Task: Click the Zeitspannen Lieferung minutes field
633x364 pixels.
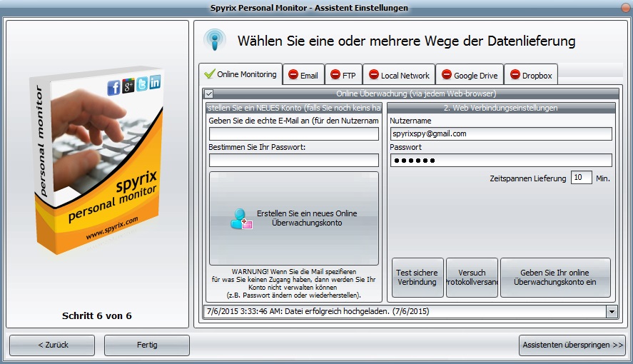Action: (582, 178)
